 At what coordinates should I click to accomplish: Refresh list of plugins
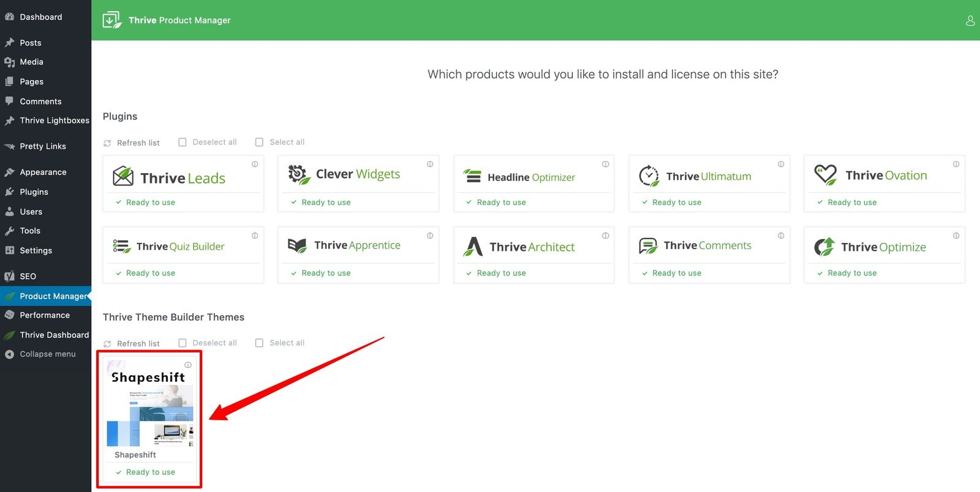click(132, 143)
